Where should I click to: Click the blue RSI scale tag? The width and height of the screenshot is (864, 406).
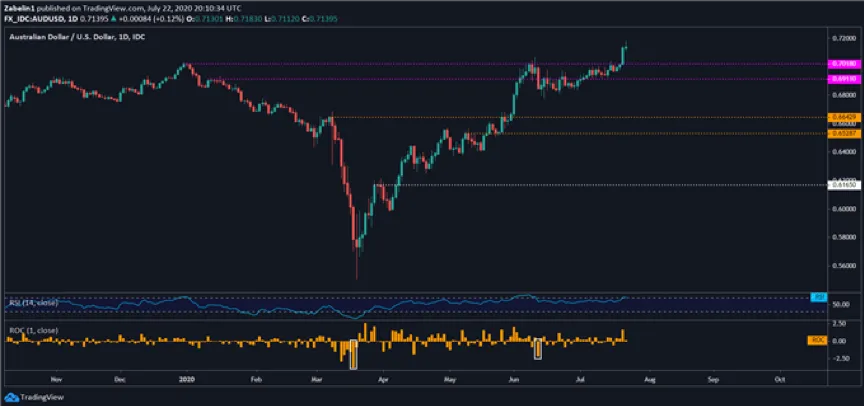coord(818,297)
